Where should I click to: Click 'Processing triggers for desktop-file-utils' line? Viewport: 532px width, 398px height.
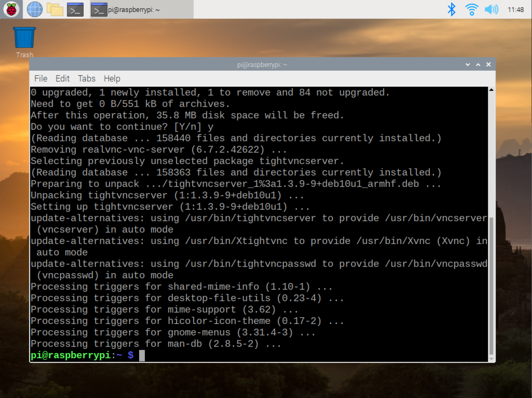coord(187,298)
